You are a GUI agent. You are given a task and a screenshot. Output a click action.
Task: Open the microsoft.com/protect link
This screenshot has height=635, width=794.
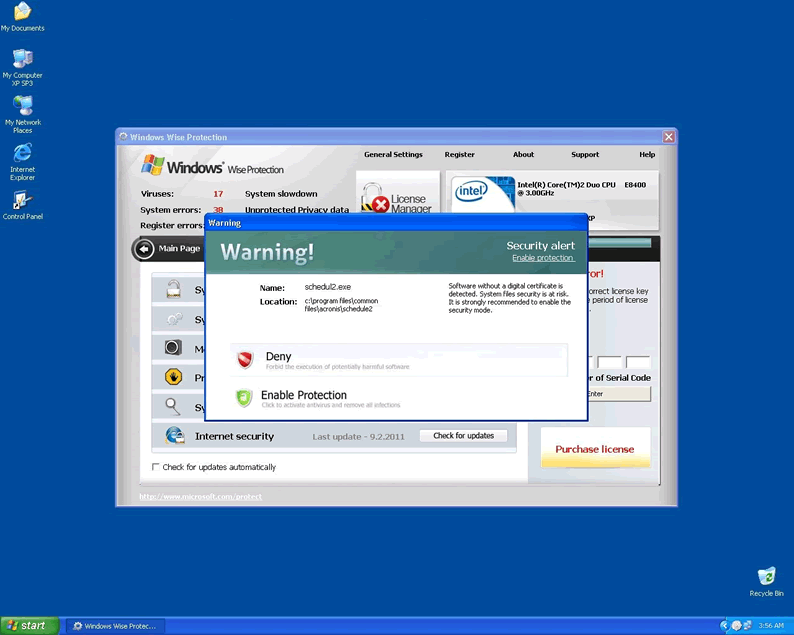(200, 496)
